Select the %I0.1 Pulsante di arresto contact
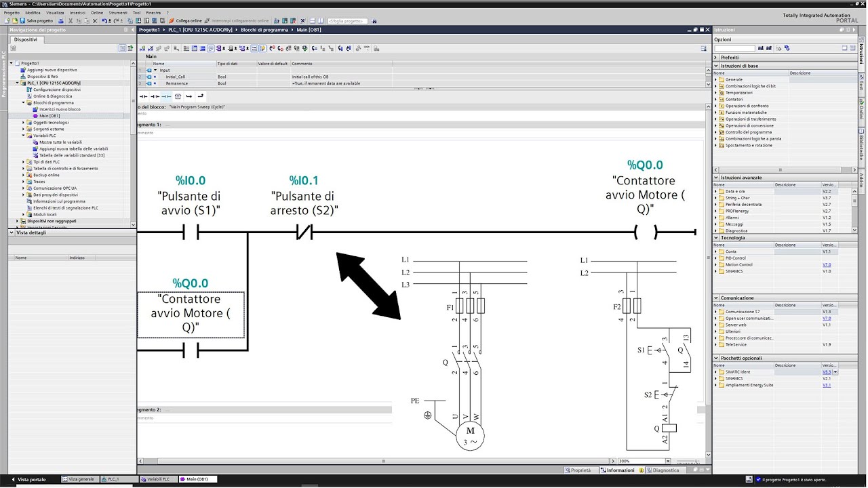The image size is (868, 488). coord(304,233)
